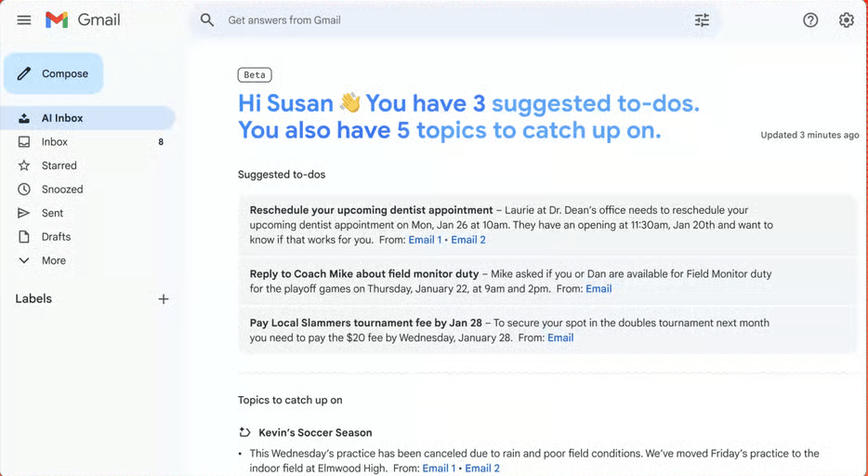Click the Kevin's Soccer Season topic icon

click(x=244, y=432)
